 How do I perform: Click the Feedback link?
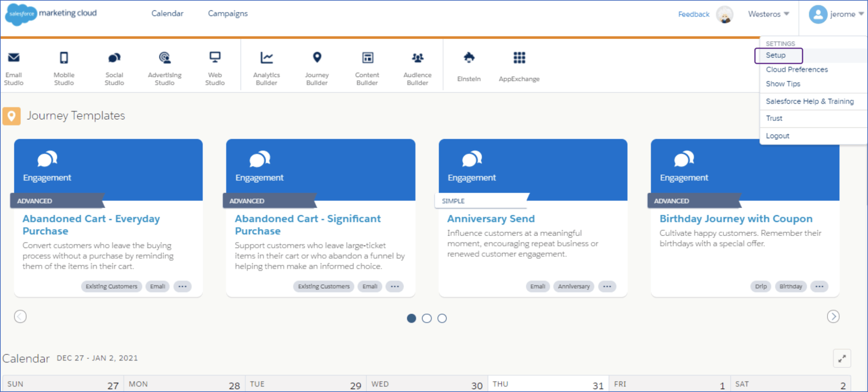694,14
